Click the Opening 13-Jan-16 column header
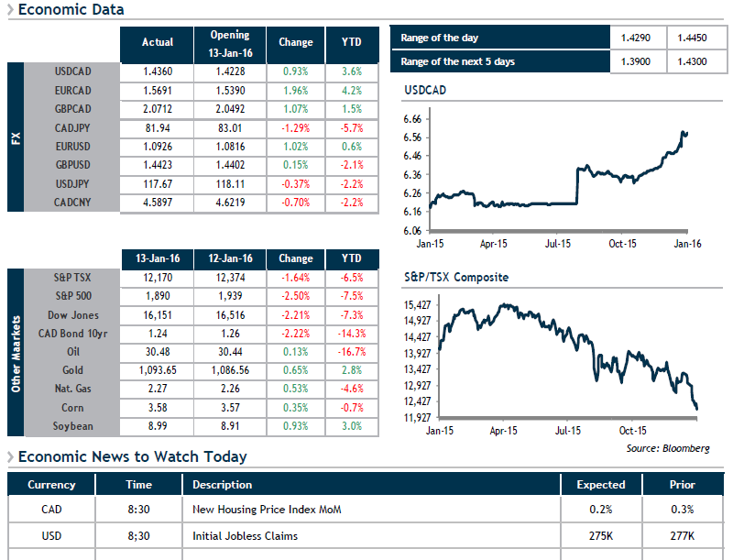Screen dimensions: 733x560 tap(230, 44)
